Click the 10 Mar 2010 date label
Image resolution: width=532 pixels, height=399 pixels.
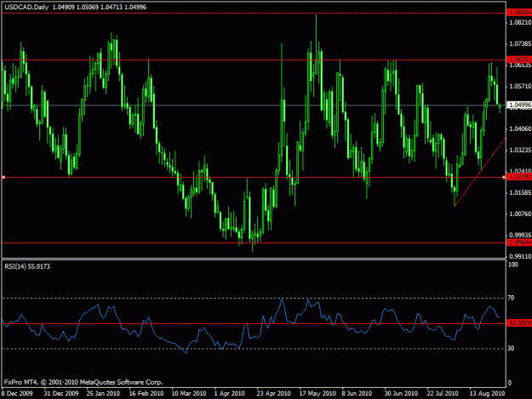189,394
